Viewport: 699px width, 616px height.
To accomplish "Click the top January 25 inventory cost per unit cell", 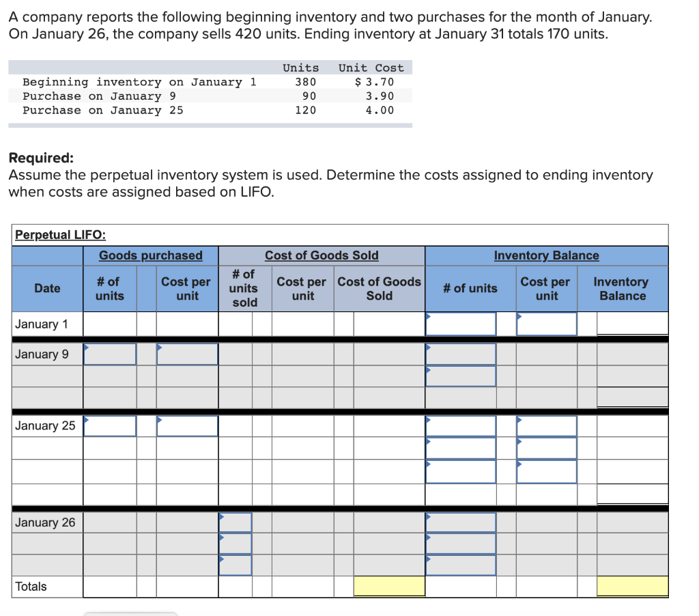I will (x=546, y=425).
